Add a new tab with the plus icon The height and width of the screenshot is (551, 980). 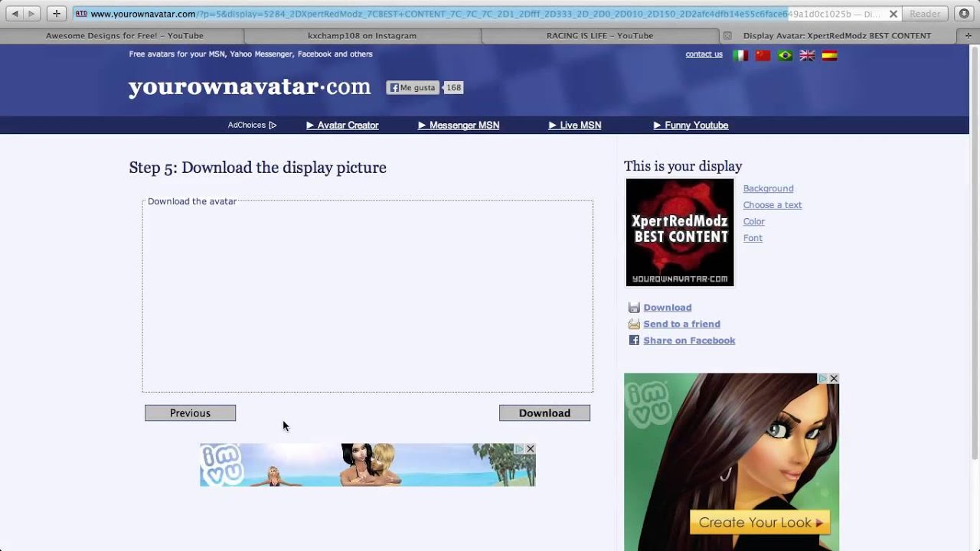pyautogui.click(x=969, y=35)
